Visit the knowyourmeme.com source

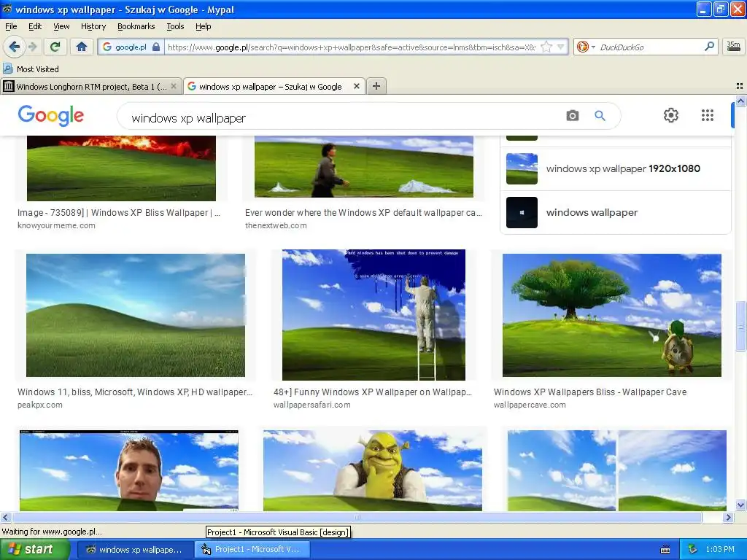click(x=56, y=226)
